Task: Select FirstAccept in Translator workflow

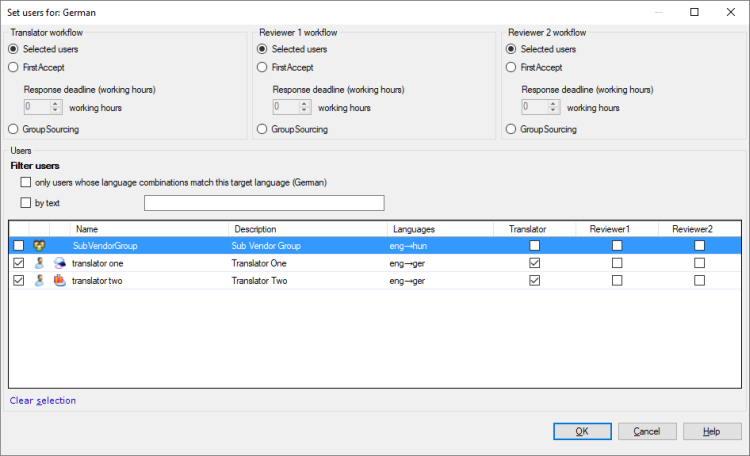Action: point(13,68)
